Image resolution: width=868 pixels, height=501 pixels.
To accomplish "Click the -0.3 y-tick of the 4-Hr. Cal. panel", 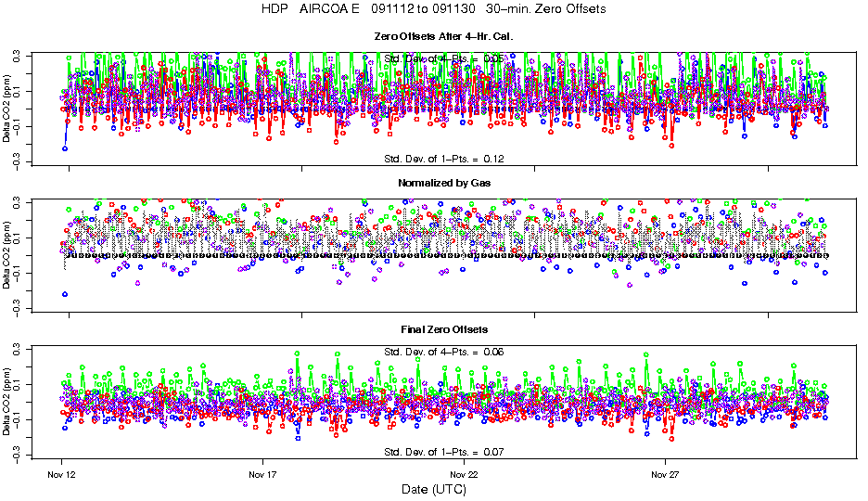I will (x=17, y=160).
